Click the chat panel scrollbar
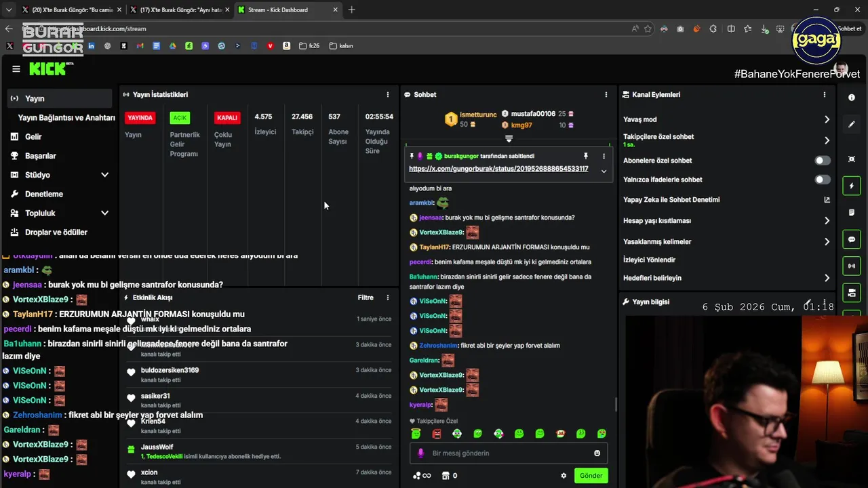Image resolution: width=868 pixels, height=488 pixels. [616, 404]
